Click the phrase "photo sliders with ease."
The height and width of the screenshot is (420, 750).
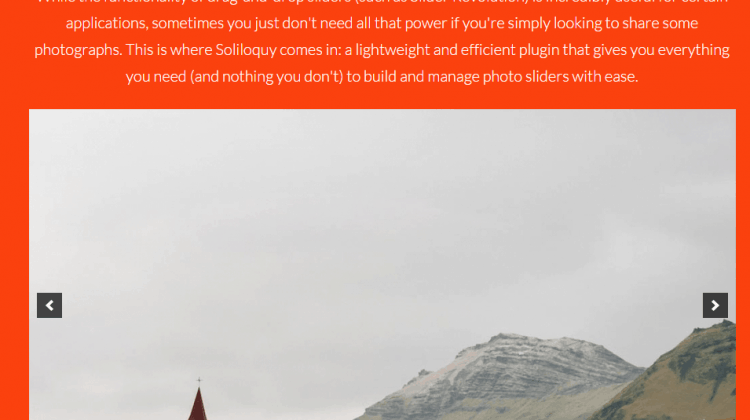560,77
